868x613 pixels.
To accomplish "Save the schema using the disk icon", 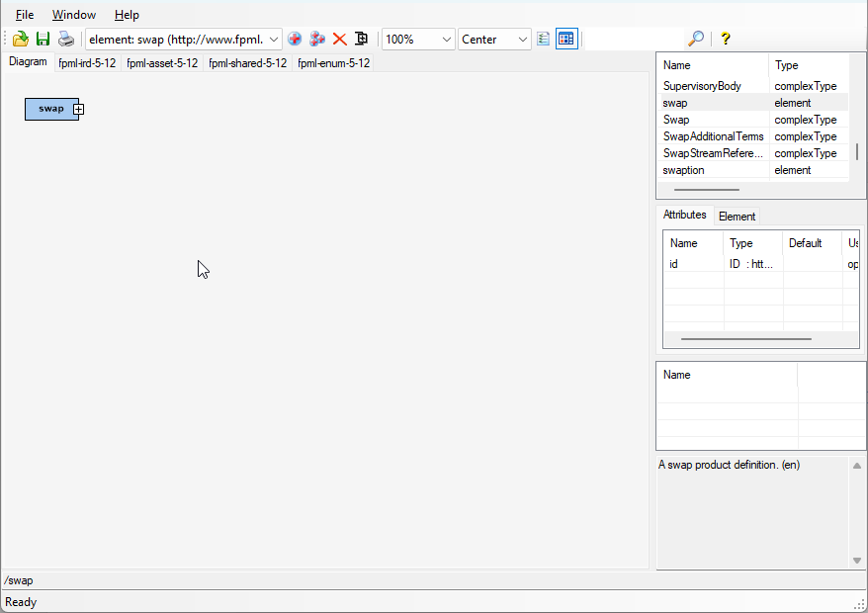I will pos(43,39).
